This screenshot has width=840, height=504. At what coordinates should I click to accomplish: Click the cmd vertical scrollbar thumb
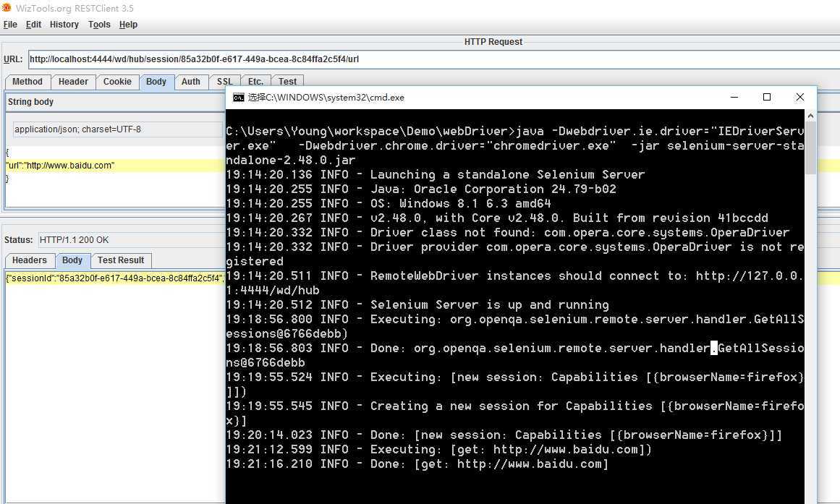[x=810, y=148]
